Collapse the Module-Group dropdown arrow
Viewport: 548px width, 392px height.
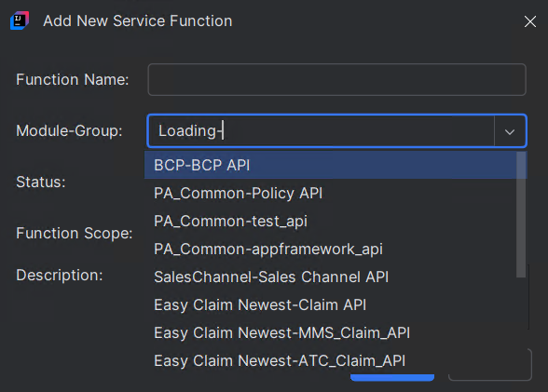click(x=510, y=131)
